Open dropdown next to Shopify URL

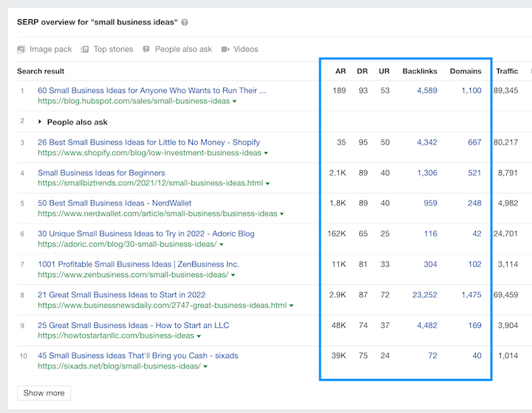tap(265, 154)
